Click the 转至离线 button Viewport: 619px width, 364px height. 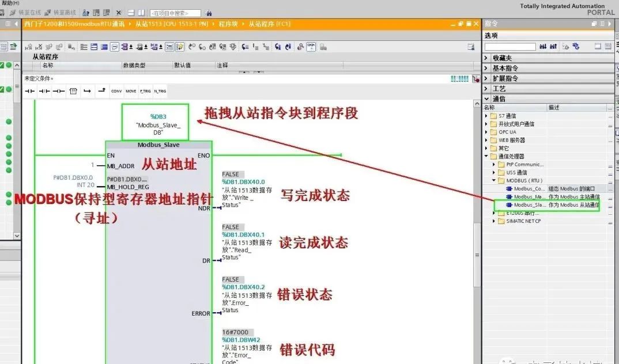point(60,13)
